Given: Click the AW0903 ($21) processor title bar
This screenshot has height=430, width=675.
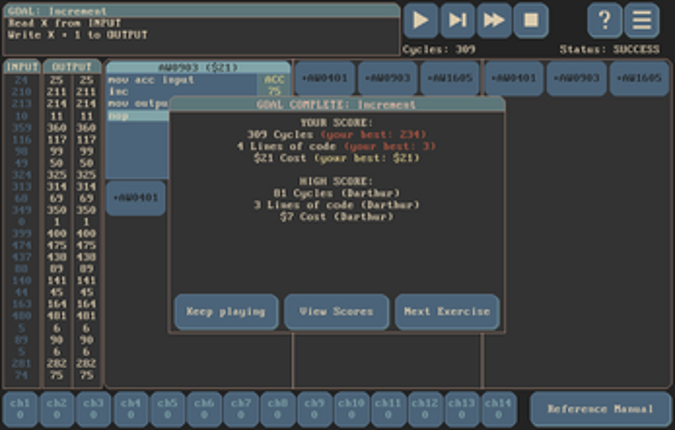Looking at the screenshot, I should (198, 68).
